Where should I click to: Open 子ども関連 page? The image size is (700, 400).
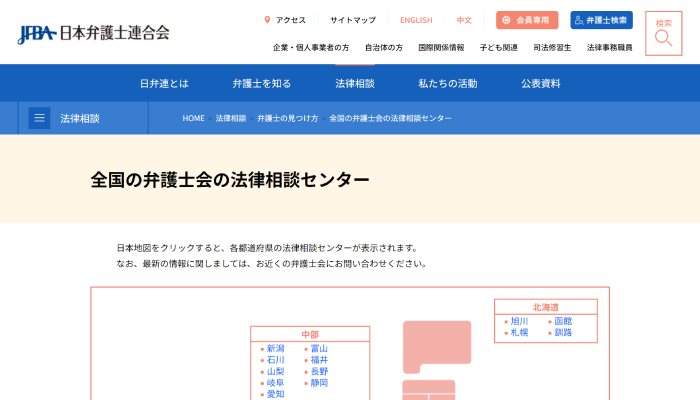point(499,47)
